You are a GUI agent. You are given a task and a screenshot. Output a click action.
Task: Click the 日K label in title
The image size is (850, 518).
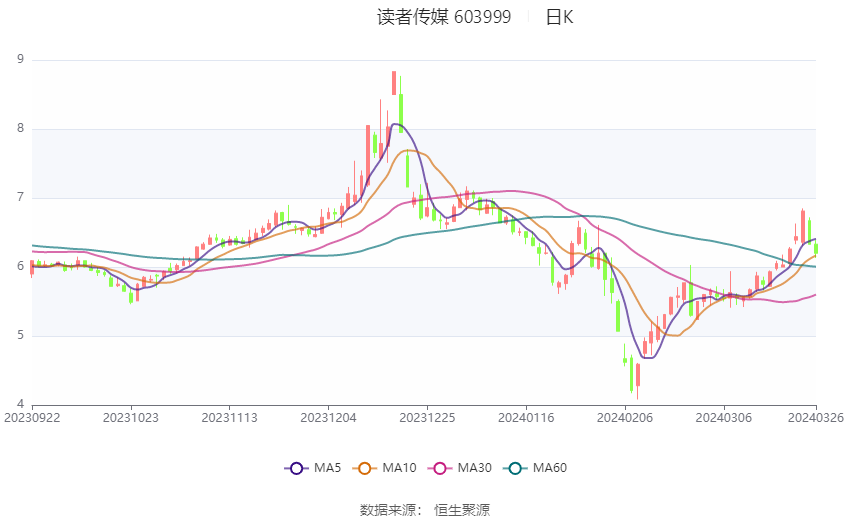[x=559, y=17]
